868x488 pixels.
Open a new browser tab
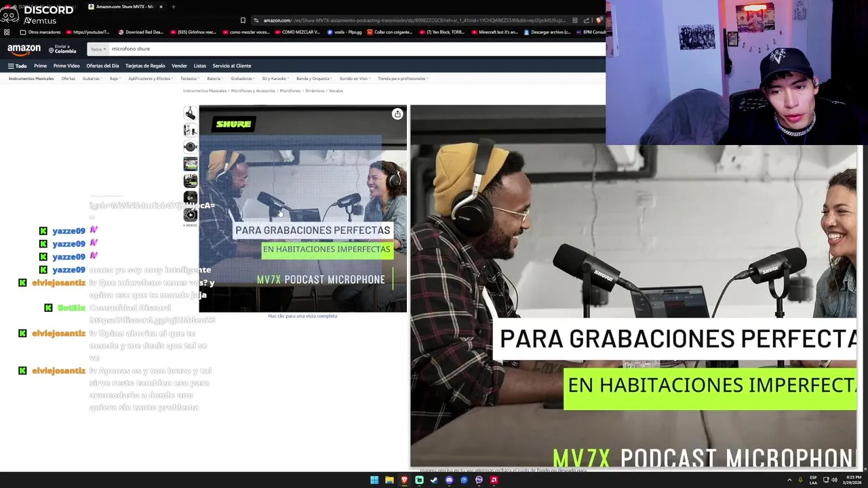click(173, 7)
